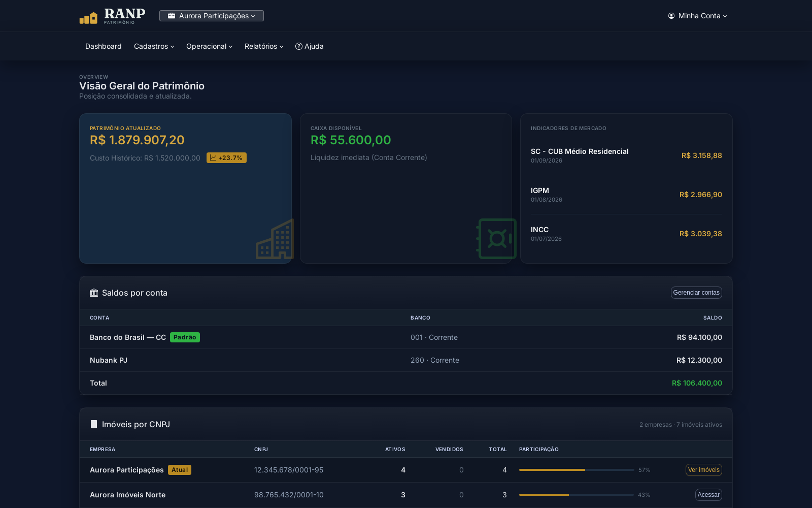Expand the Relatórios menu
The width and height of the screenshot is (812, 508).
click(264, 46)
